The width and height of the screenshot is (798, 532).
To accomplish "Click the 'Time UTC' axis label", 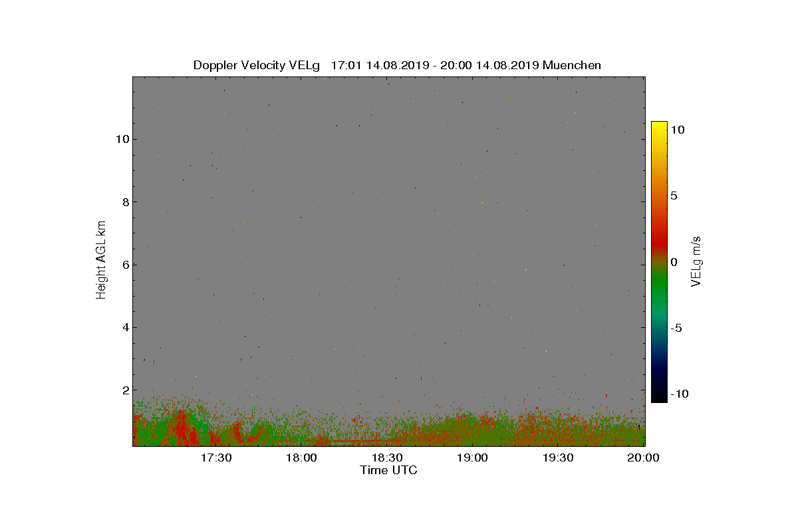I will [x=388, y=470].
